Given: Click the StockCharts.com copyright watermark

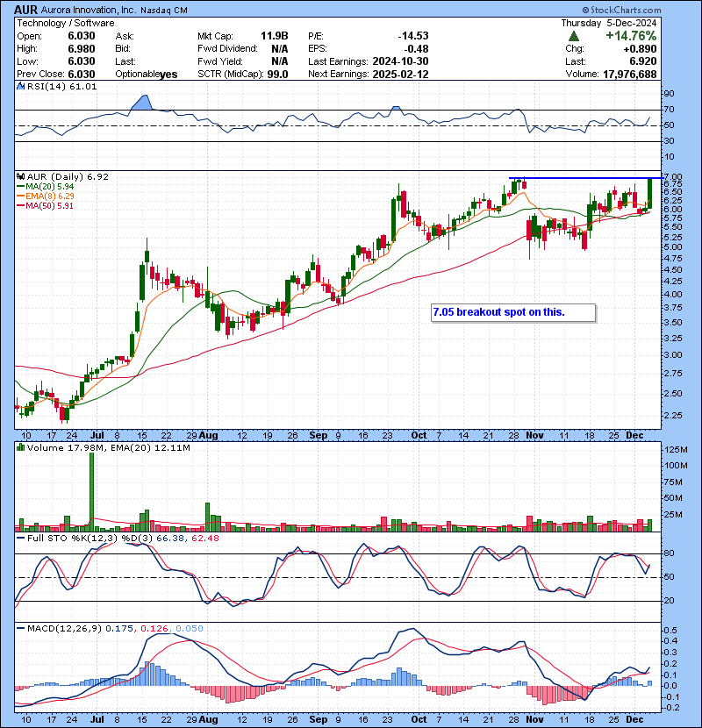Looking at the screenshot, I should click(x=658, y=7).
